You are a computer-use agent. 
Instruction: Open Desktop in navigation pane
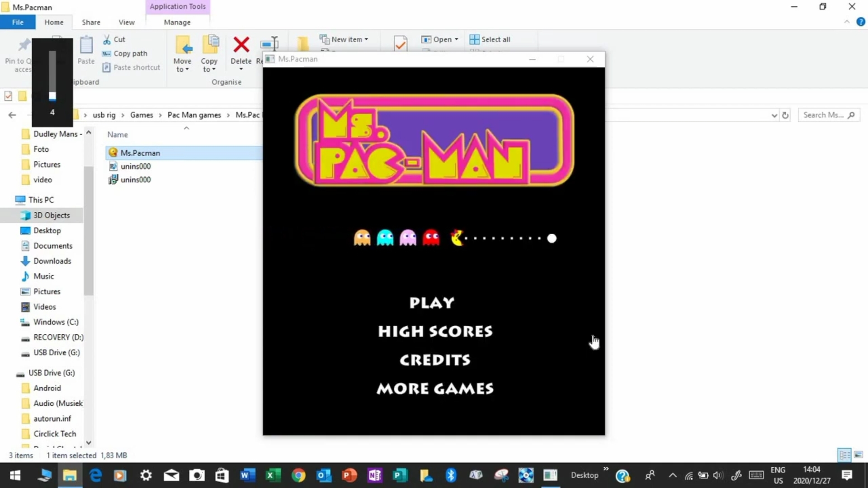(47, 230)
